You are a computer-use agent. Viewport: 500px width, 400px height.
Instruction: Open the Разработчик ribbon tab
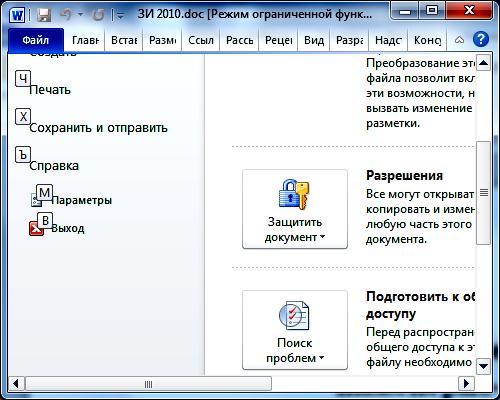coord(349,40)
